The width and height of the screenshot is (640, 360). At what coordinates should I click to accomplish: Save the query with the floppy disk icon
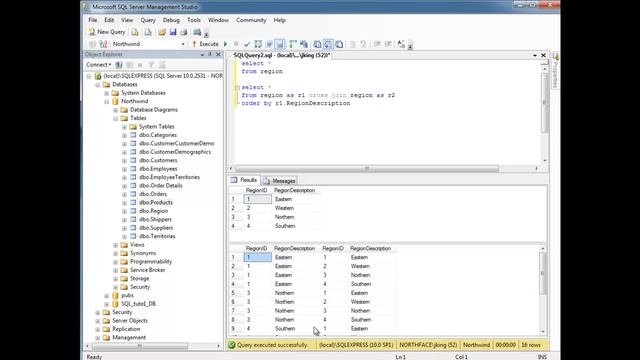173,32
